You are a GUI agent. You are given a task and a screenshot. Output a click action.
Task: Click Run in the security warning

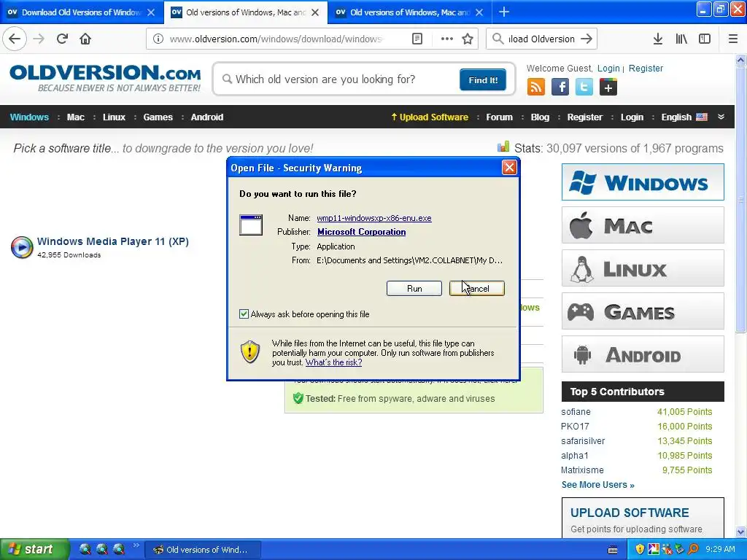414,289
